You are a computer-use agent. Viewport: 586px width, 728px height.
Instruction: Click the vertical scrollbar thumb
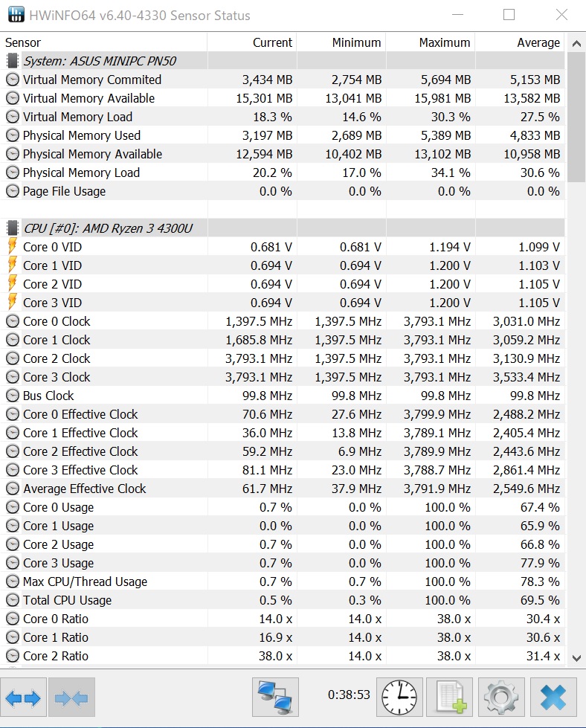tap(576, 117)
